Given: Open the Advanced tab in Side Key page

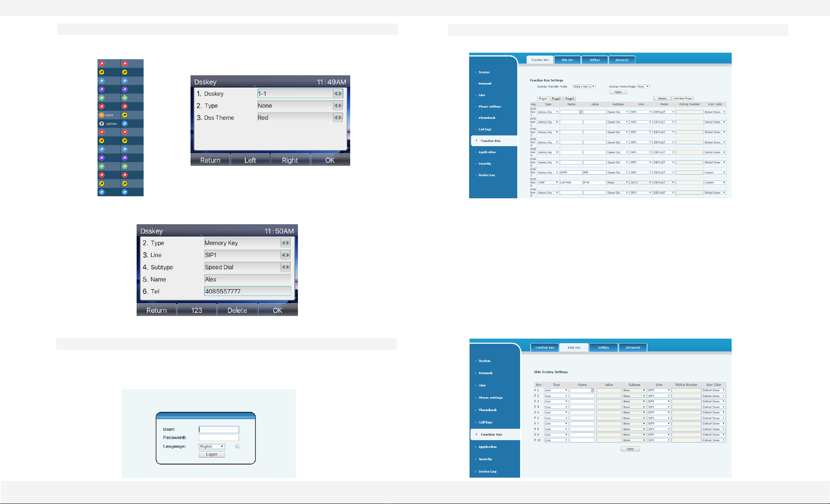Looking at the screenshot, I should [x=632, y=348].
